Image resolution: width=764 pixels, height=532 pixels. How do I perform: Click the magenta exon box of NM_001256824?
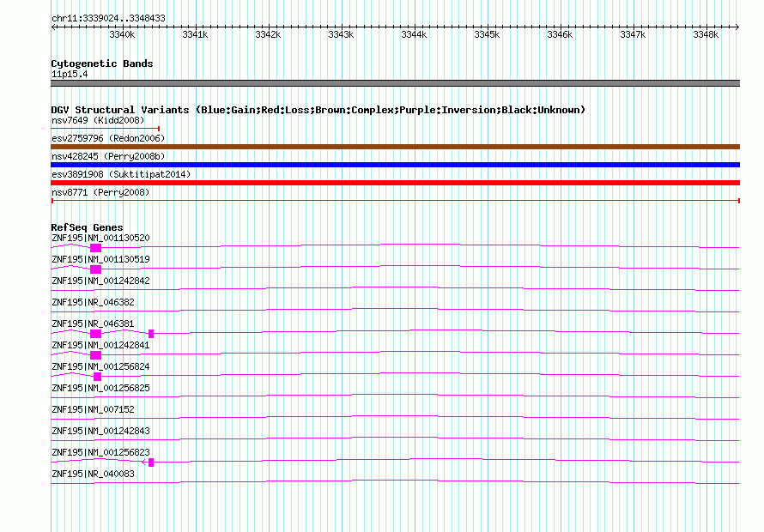98,377
